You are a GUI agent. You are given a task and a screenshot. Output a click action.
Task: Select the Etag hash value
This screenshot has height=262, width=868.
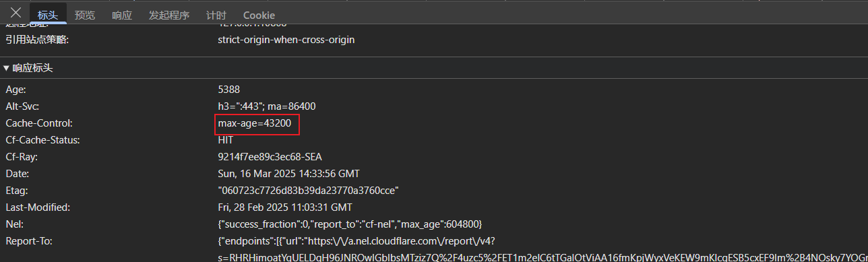pyautogui.click(x=309, y=191)
